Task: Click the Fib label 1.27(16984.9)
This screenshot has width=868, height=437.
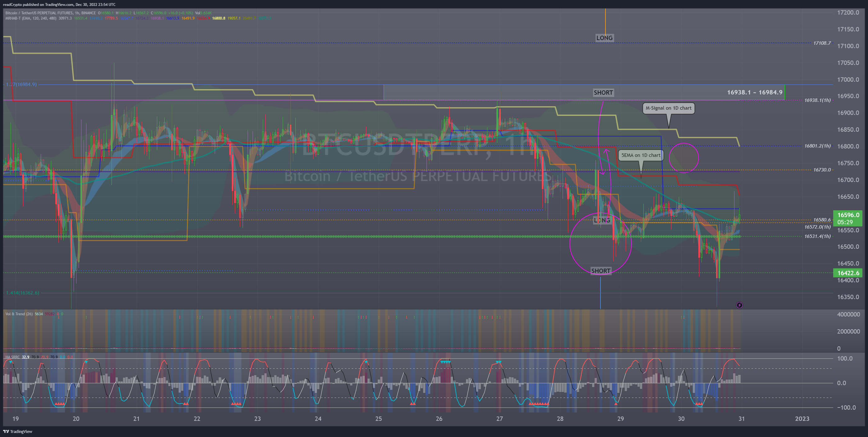Action: pos(21,84)
